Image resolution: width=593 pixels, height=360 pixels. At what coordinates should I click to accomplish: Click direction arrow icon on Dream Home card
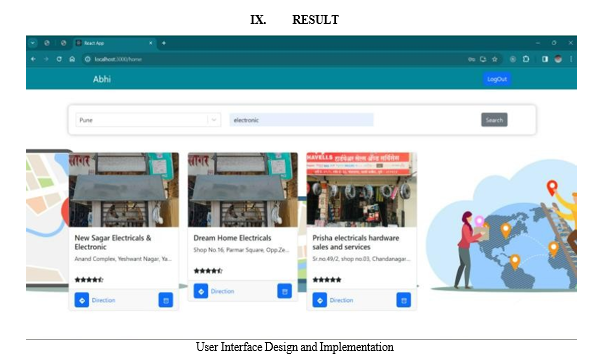pos(201,291)
